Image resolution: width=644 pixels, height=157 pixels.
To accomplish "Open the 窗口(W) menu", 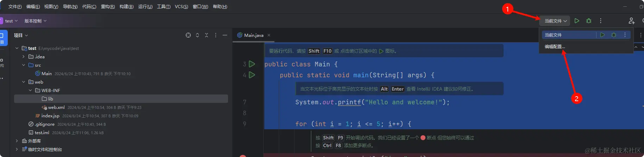I will coord(201,7).
